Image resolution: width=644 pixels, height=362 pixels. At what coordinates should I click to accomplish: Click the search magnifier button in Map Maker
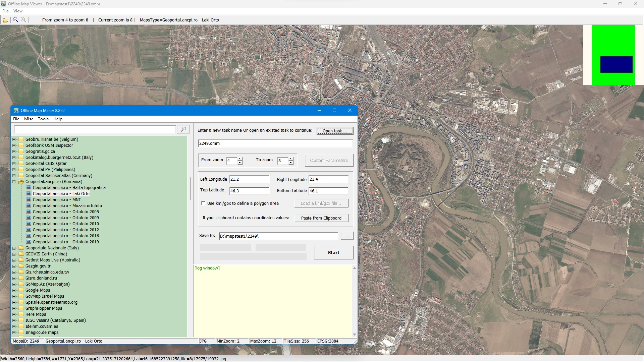183,129
